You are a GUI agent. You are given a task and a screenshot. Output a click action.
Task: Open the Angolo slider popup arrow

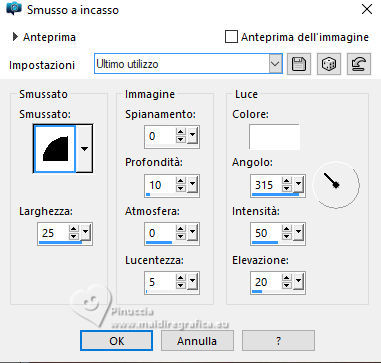tap(298, 184)
